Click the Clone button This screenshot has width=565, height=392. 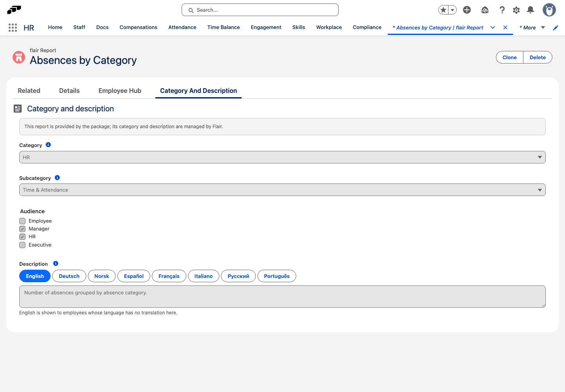[x=510, y=57]
